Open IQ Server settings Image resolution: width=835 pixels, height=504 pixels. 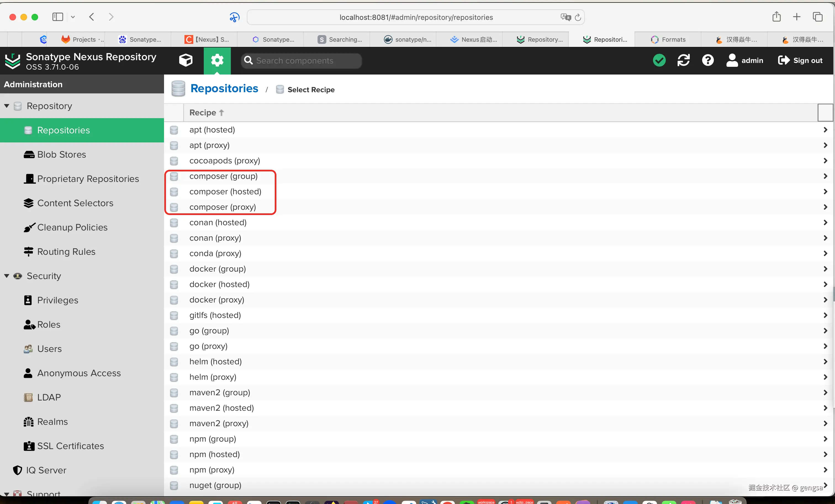pos(82,470)
